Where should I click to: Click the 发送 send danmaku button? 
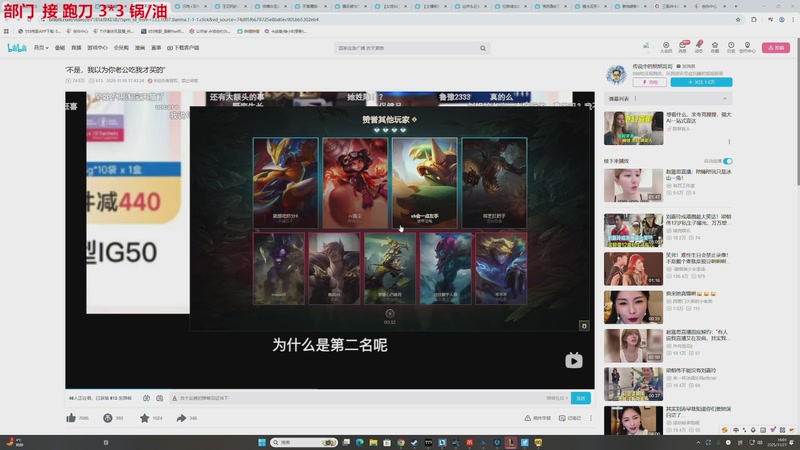click(x=581, y=398)
